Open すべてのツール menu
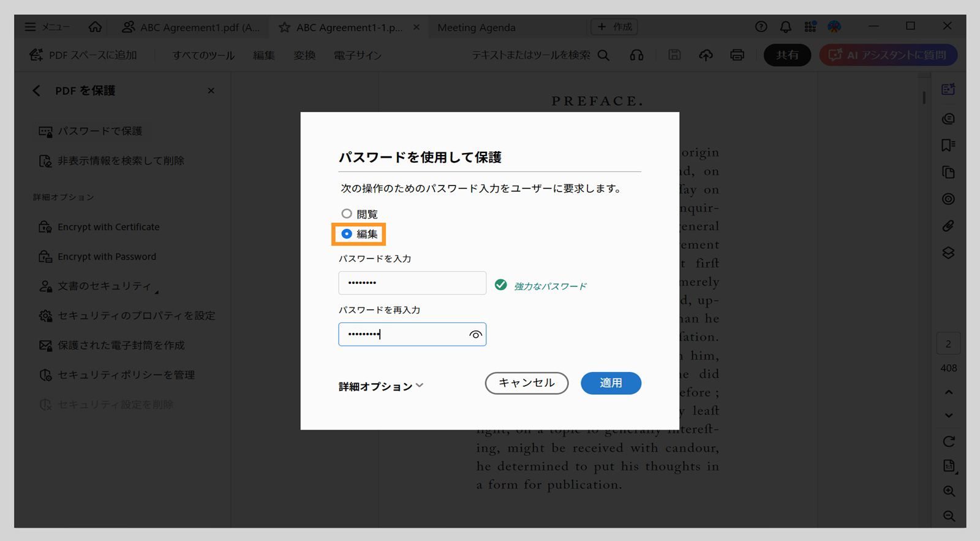This screenshot has width=980, height=541. coord(203,55)
